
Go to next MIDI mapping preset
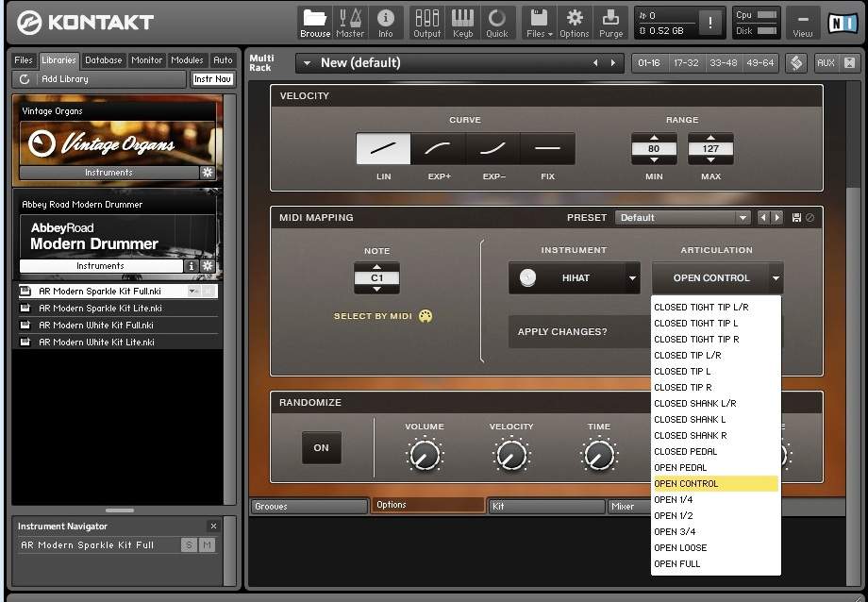click(x=777, y=218)
